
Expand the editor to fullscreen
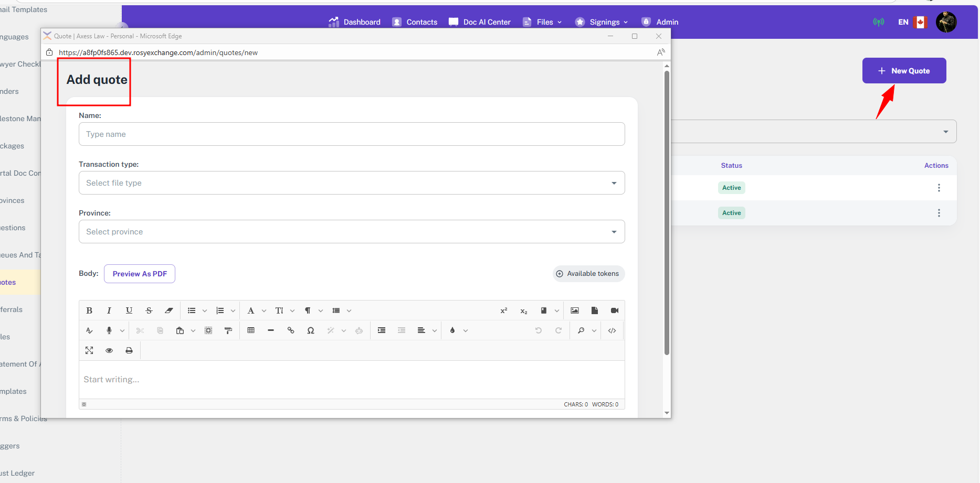coord(89,350)
